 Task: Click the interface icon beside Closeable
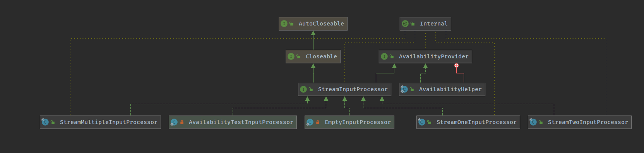[x=291, y=56]
